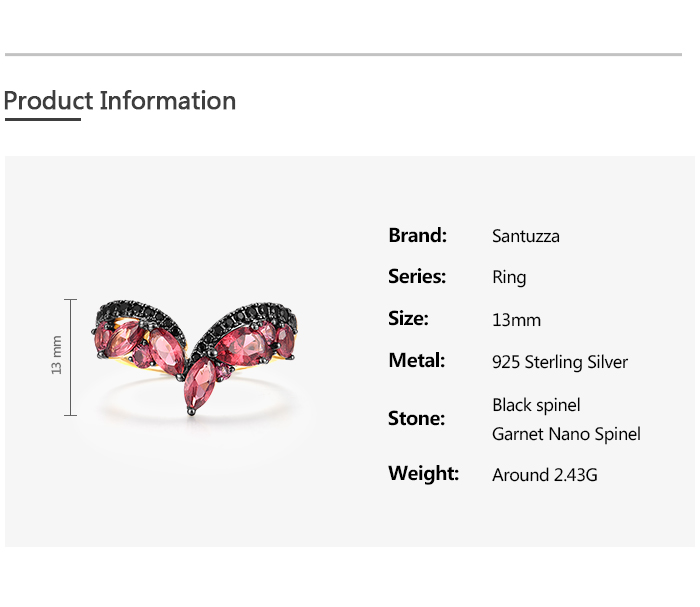Click the Product Information heading

120,101
